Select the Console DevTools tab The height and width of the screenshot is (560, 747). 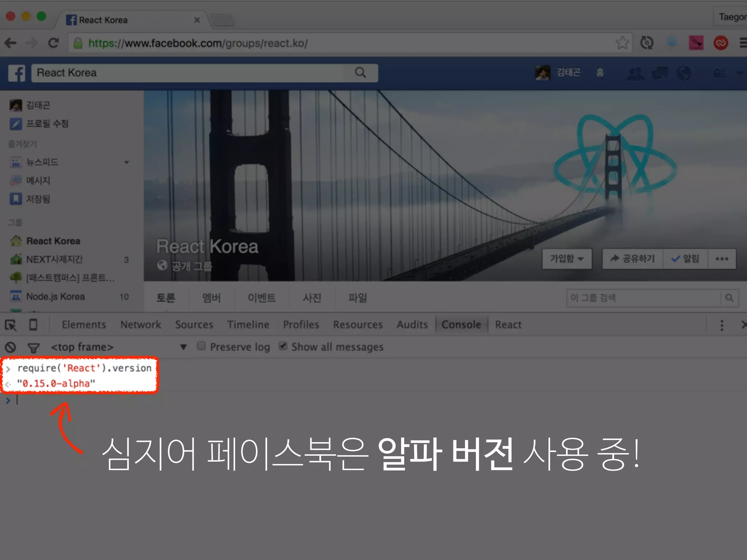(x=461, y=324)
